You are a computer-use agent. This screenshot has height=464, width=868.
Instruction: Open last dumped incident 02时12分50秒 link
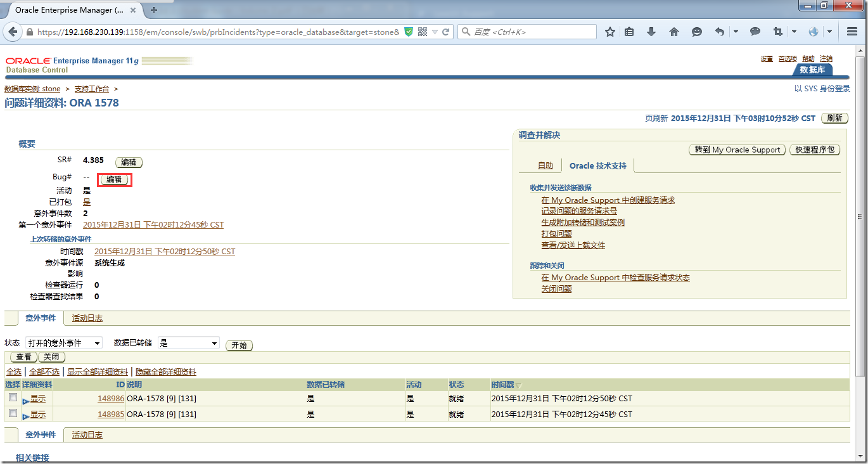(x=165, y=251)
